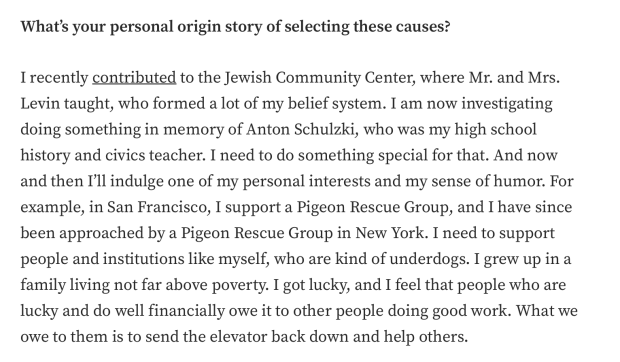The height and width of the screenshot is (362, 620).
Task: Click the words "help others" ending the paragraph
Action: point(425,337)
